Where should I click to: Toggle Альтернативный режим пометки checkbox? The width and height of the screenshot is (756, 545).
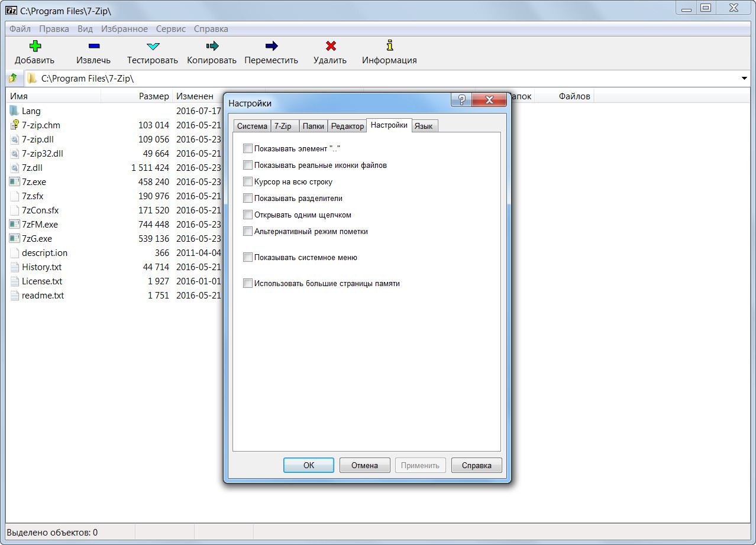[x=248, y=231]
